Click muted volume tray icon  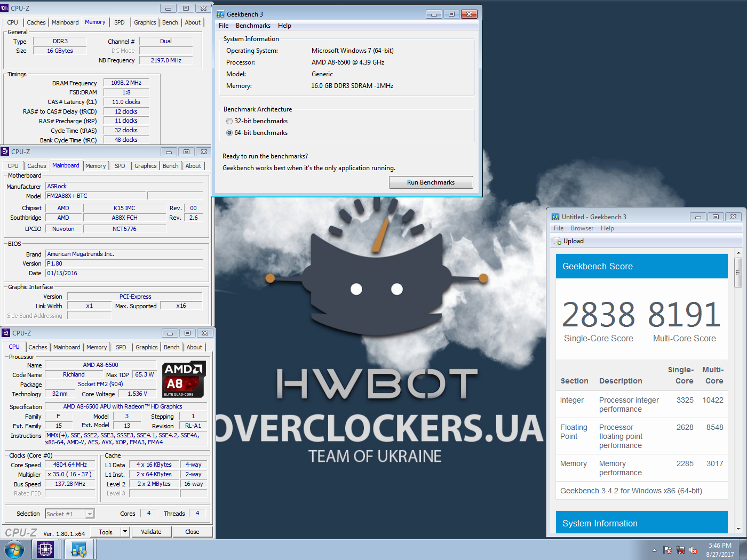[693, 550]
